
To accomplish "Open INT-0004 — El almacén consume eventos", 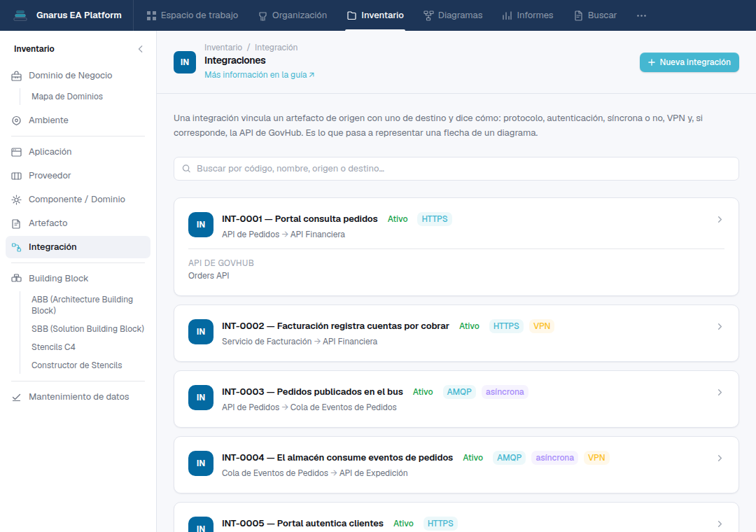I will coord(337,457).
